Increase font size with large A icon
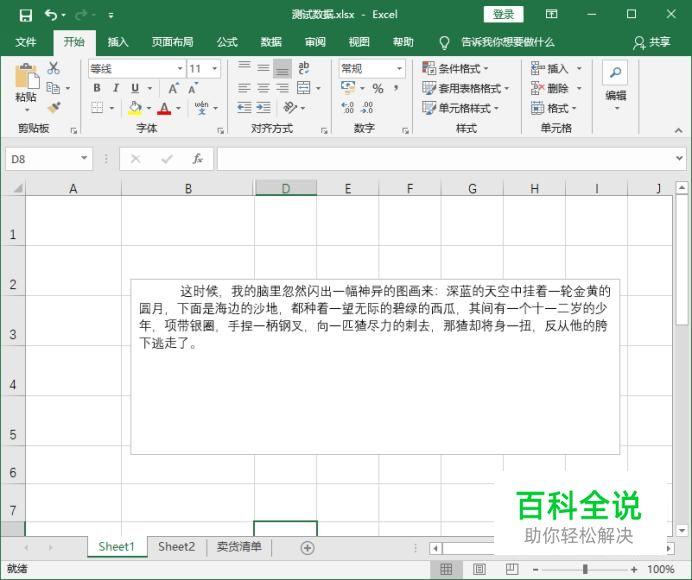 174,88
